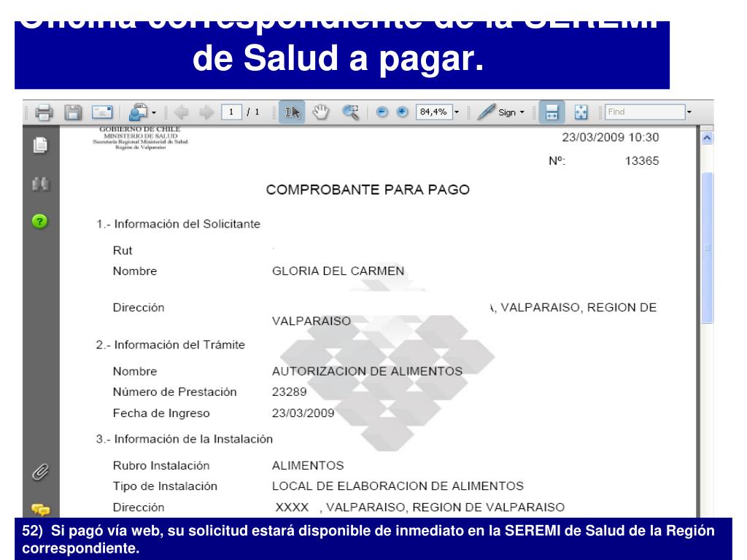Open the Collaborate people icon
The width and height of the screenshot is (747, 560).
[139, 112]
